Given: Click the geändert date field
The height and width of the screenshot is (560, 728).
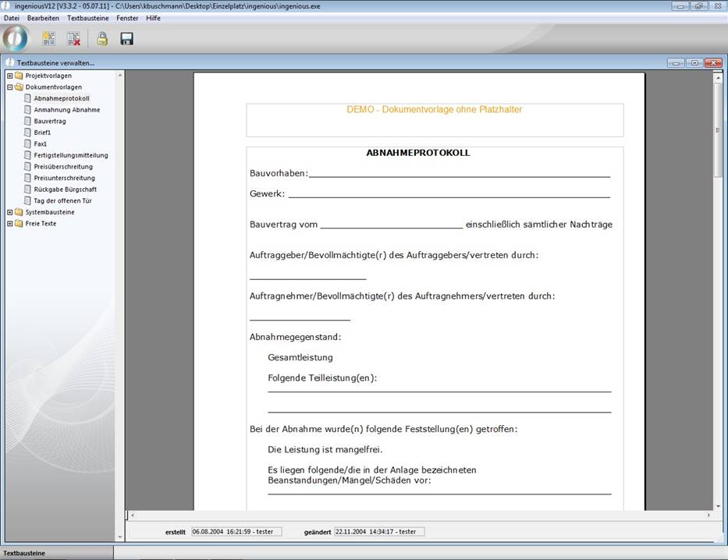Looking at the screenshot, I should (379, 531).
